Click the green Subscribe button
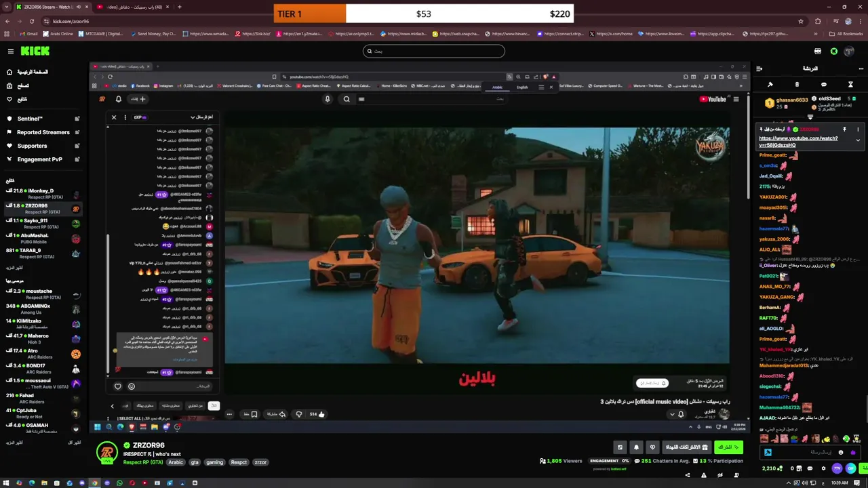The image size is (868, 488). tap(728, 447)
